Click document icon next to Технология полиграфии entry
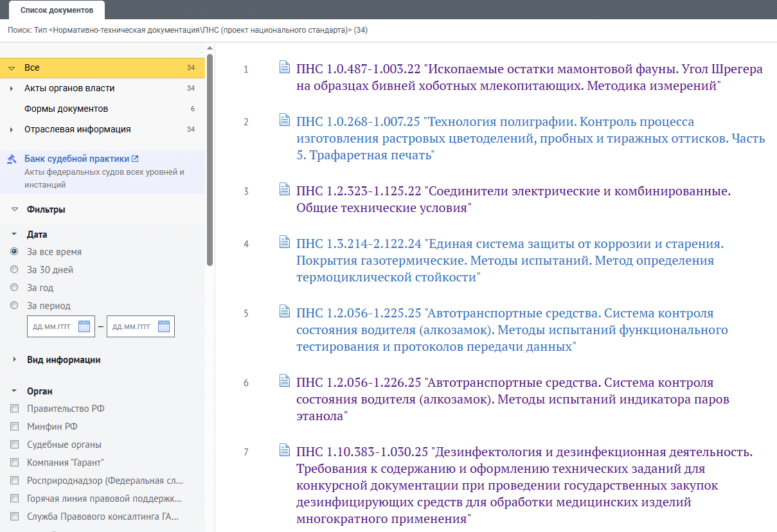The image size is (777, 532). point(285,120)
